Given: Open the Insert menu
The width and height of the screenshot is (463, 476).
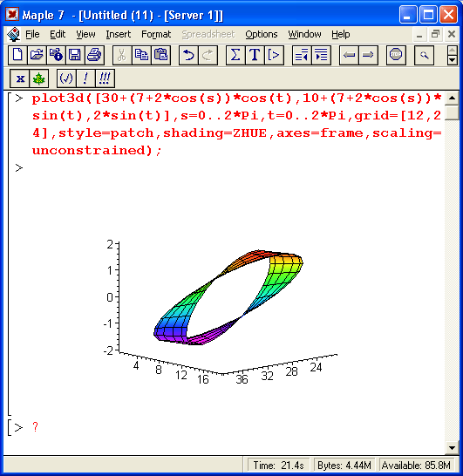Looking at the screenshot, I should tap(118, 34).
